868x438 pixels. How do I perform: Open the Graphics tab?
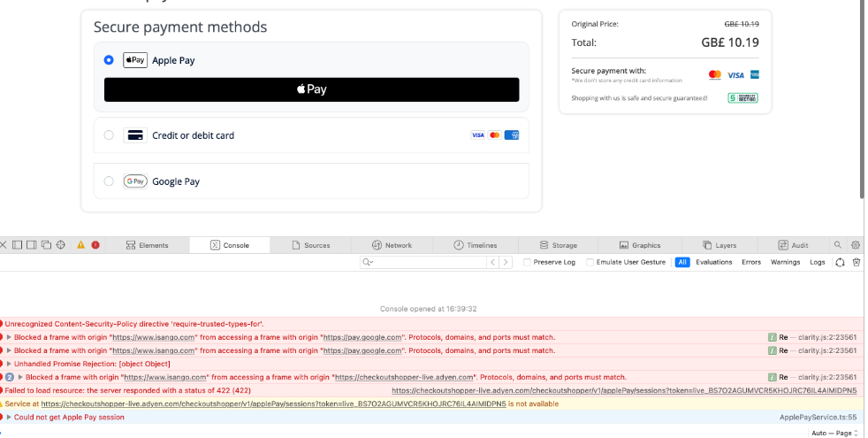click(x=640, y=245)
